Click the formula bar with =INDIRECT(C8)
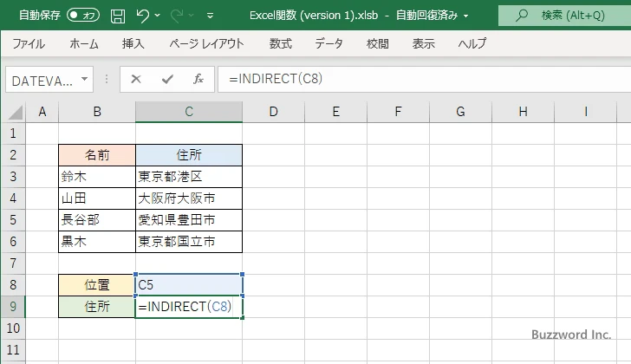 click(x=424, y=79)
